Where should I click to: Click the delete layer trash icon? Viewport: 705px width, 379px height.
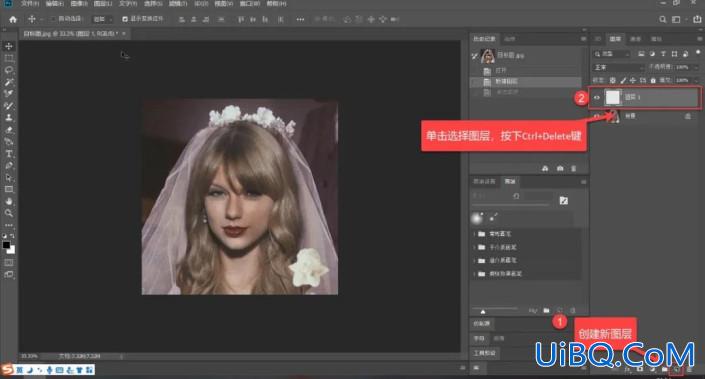tap(689, 370)
